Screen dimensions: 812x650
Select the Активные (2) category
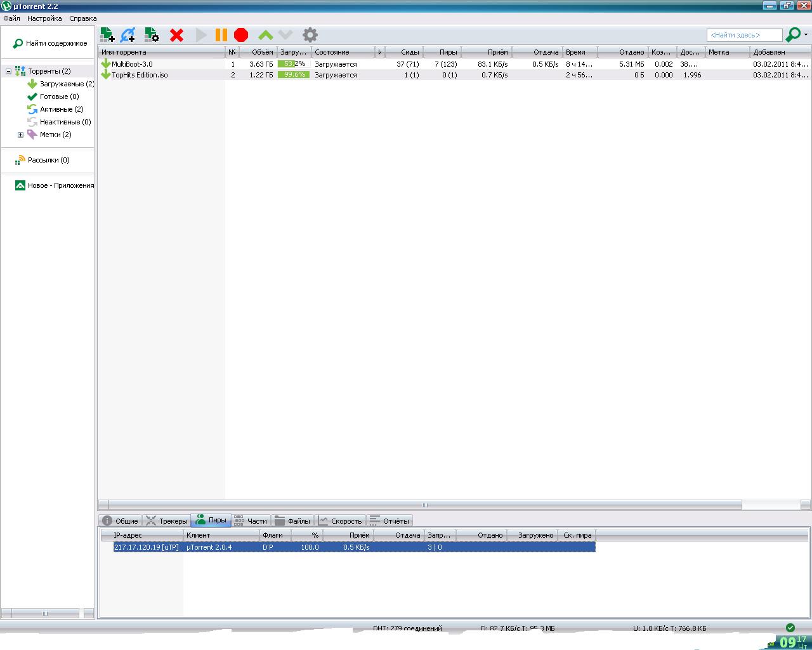pos(55,109)
